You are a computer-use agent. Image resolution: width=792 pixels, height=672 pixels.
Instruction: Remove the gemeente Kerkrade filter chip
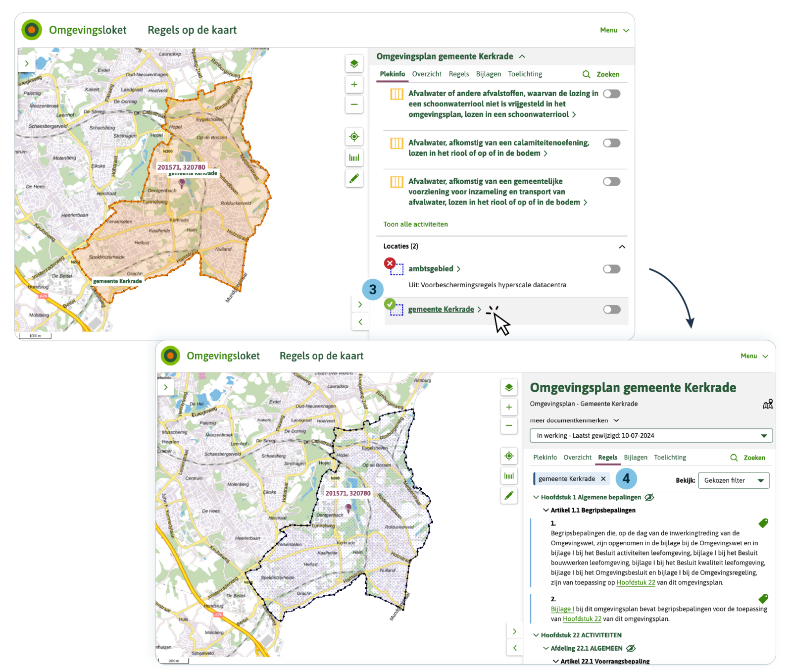coord(603,479)
